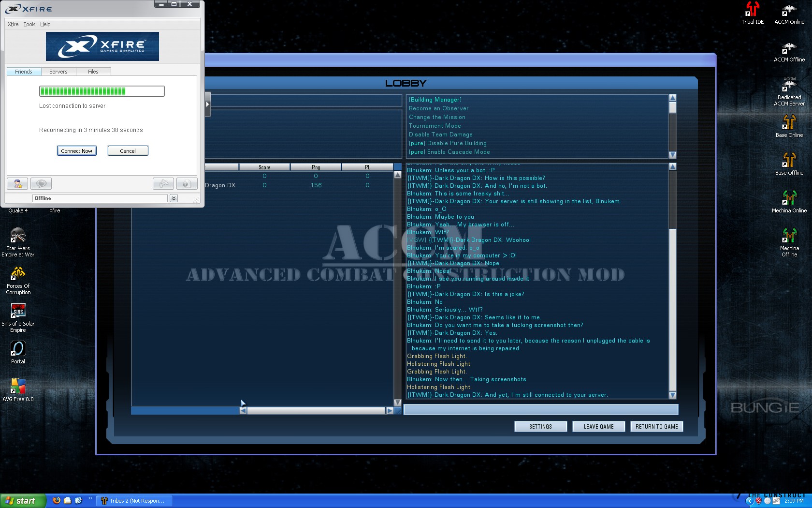
Task: Click Xfire info page icon button
Action: click(x=187, y=183)
